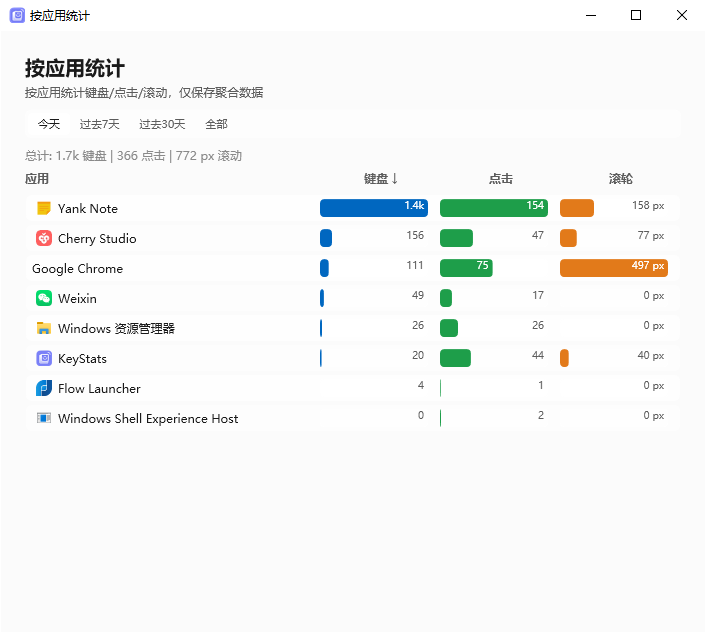The width and height of the screenshot is (706, 633).
Task: Show 全部 time range statistics
Action: click(216, 124)
